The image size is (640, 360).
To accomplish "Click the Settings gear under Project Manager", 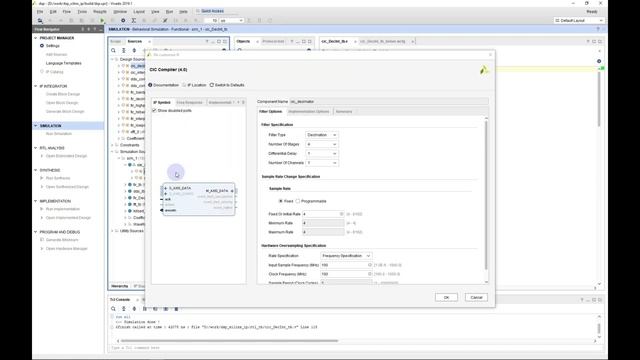I will click(42, 46).
